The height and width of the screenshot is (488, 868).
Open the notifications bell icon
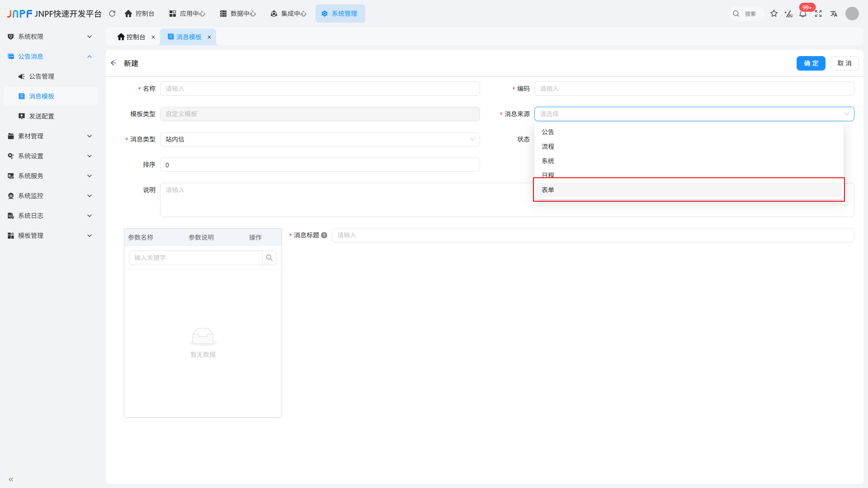pos(803,14)
